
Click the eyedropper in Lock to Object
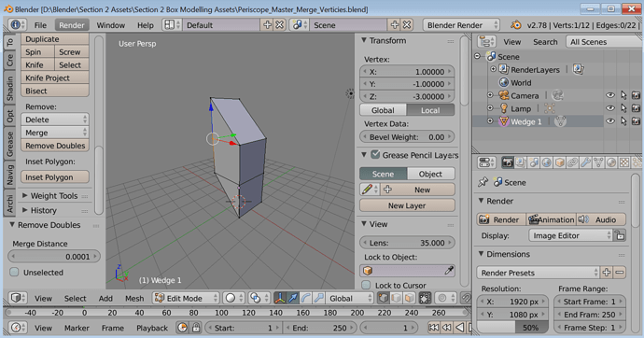[x=449, y=271]
